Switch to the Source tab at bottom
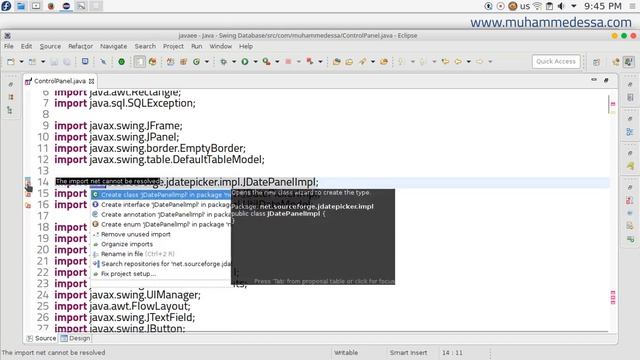640x360 pixels. tap(41, 338)
